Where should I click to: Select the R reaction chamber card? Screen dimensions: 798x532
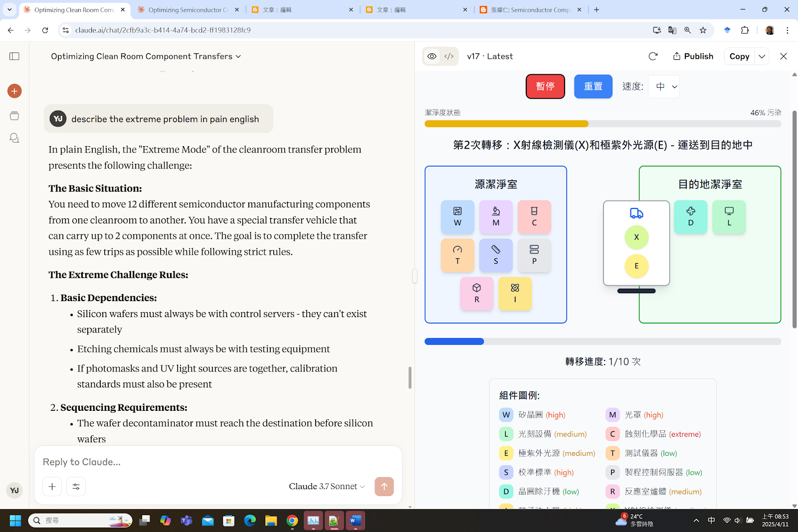pyautogui.click(x=477, y=294)
